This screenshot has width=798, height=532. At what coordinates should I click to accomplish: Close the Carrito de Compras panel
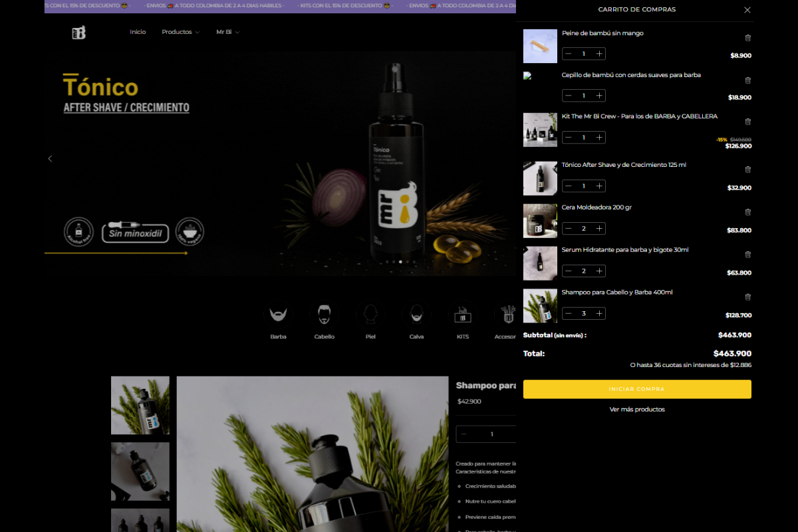[747, 10]
